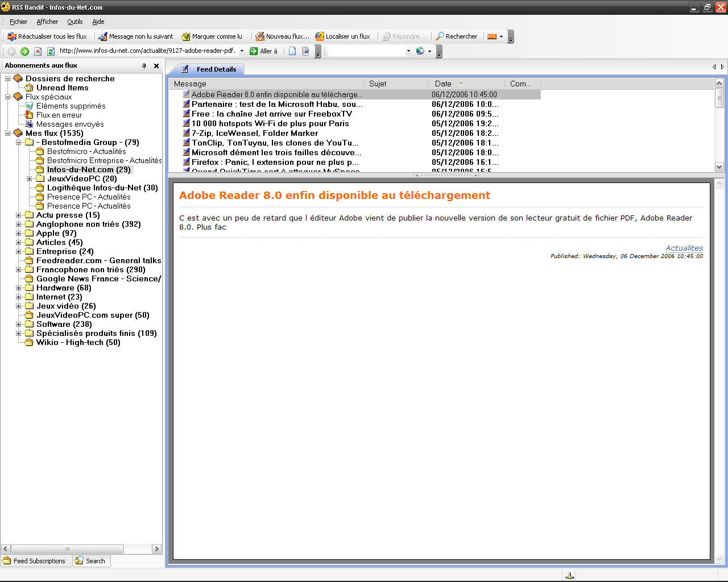Click tab strip next-tab arrow
Screen dimensions: 728x582
(723, 67)
